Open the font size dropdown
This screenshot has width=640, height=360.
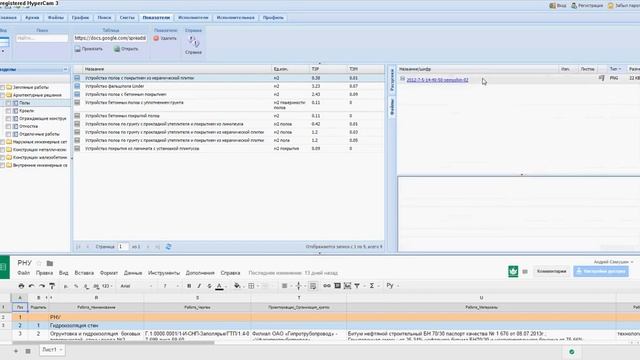point(171,286)
